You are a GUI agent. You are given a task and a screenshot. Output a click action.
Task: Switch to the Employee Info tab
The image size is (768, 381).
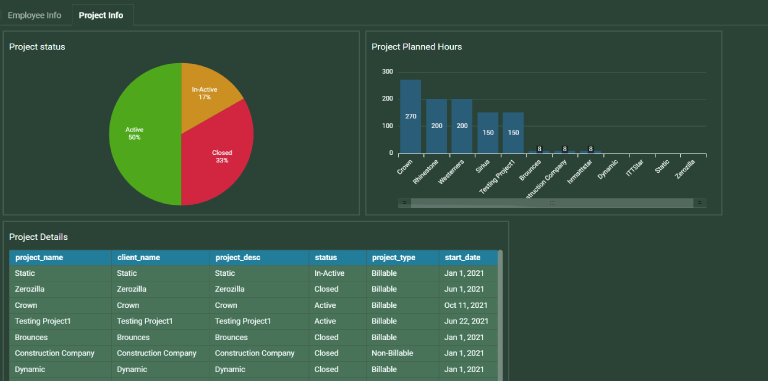point(34,15)
